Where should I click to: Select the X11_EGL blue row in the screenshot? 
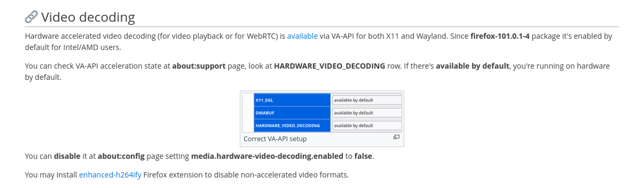(292, 100)
